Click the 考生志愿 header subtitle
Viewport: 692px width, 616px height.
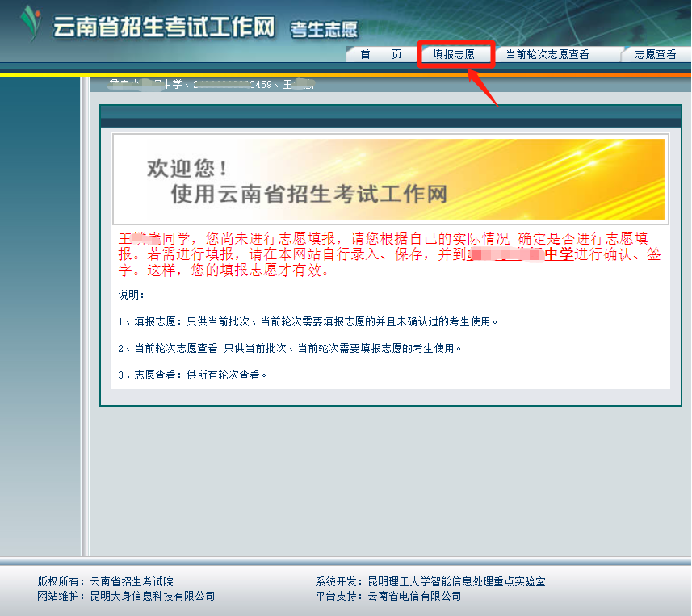tap(324, 30)
